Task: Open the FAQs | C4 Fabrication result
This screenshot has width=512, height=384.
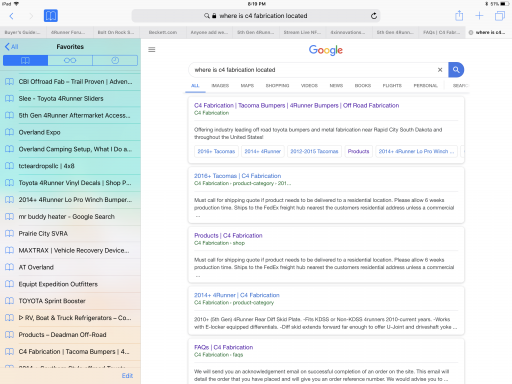Action: tap(224, 347)
